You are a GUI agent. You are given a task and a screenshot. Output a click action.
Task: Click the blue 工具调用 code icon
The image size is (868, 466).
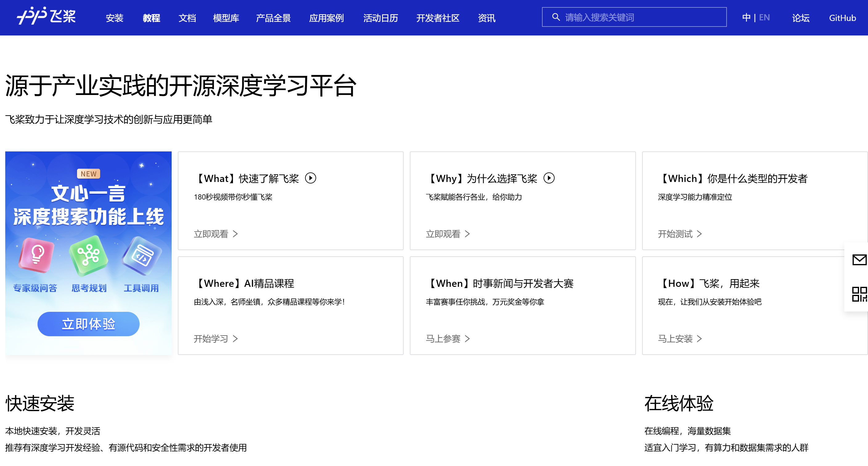[141, 256]
